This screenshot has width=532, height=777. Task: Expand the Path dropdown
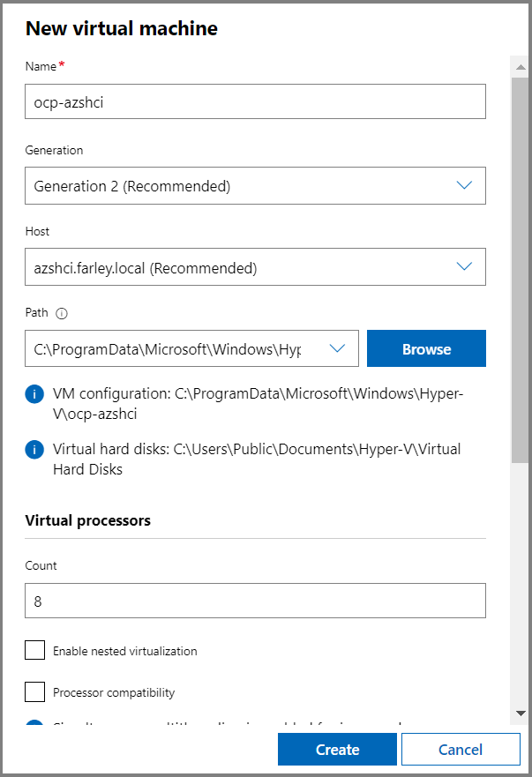pyautogui.click(x=336, y=348)
